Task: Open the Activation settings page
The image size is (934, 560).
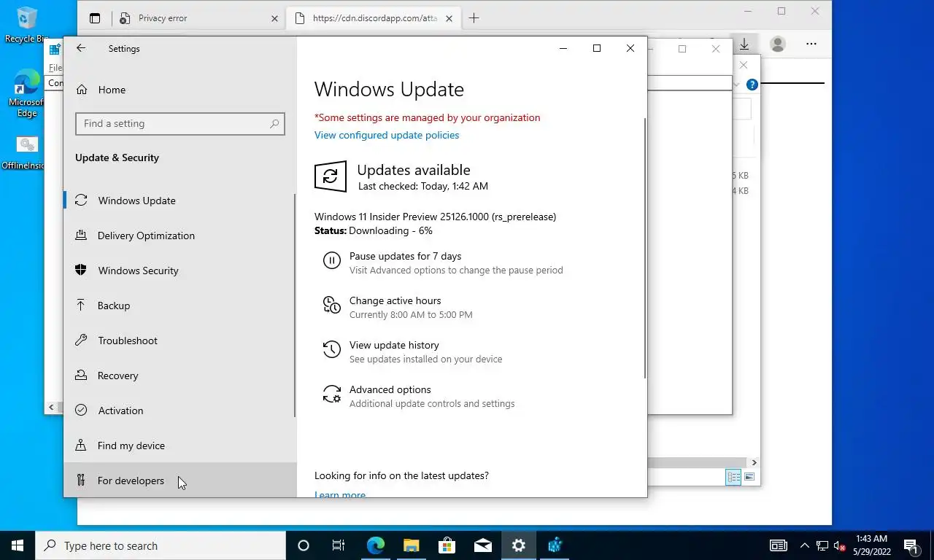Action: [180, 411]
